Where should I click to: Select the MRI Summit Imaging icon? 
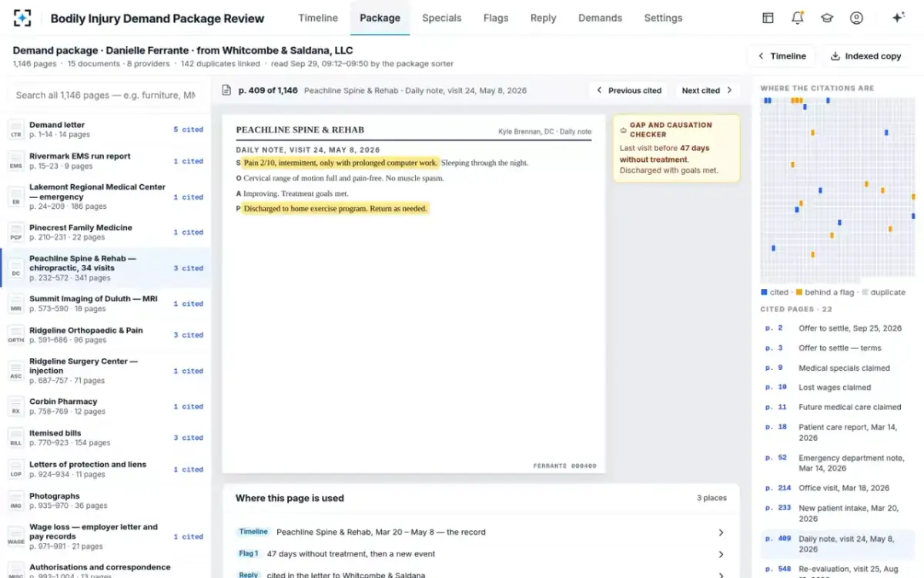click(16, 304)
